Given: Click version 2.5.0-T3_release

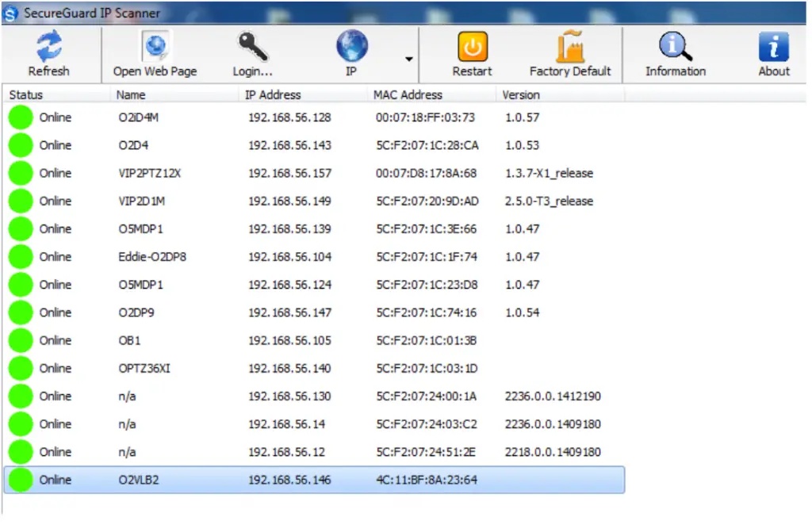Looking at the screenshot, I should 549,201.
